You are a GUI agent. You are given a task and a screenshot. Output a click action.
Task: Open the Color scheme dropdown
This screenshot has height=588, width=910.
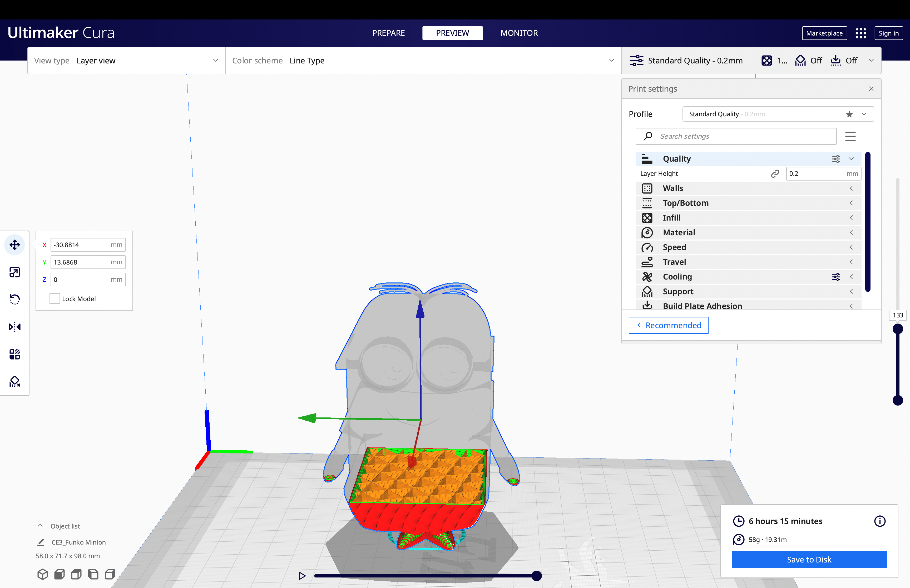click(423, 60)
